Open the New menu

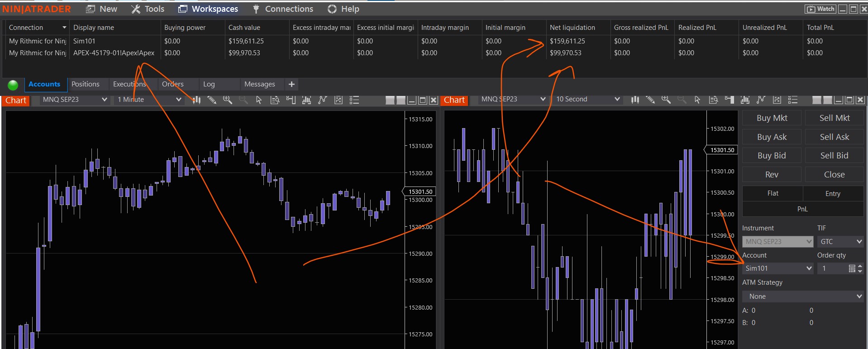pos(102,9)
